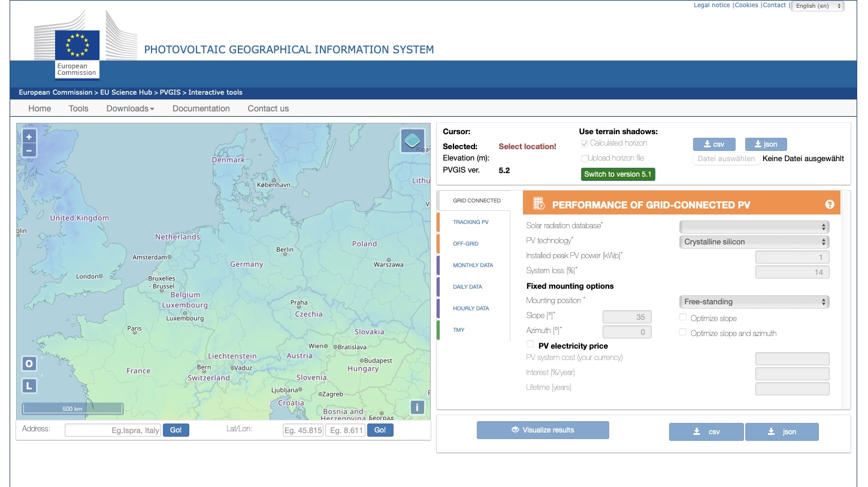Image resolution: width=868 pixels, height=487 pixels.
Task: Download horizon csv in top panel
Action: (x=715, y=144)
